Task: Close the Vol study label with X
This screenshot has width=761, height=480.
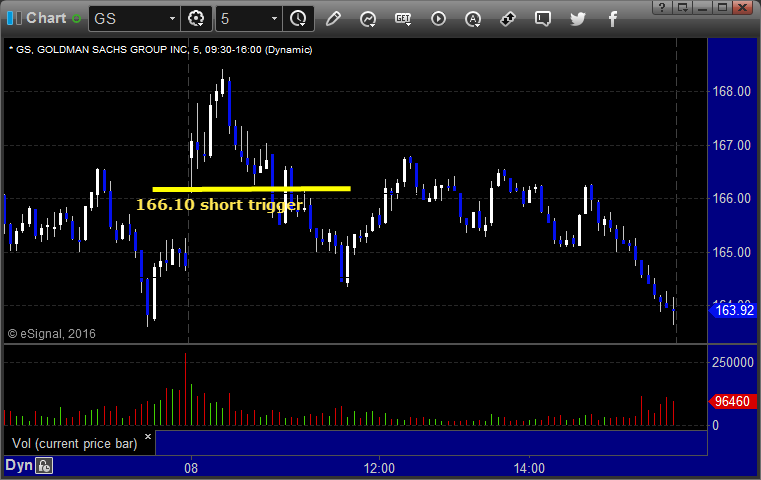Action: 148,437
